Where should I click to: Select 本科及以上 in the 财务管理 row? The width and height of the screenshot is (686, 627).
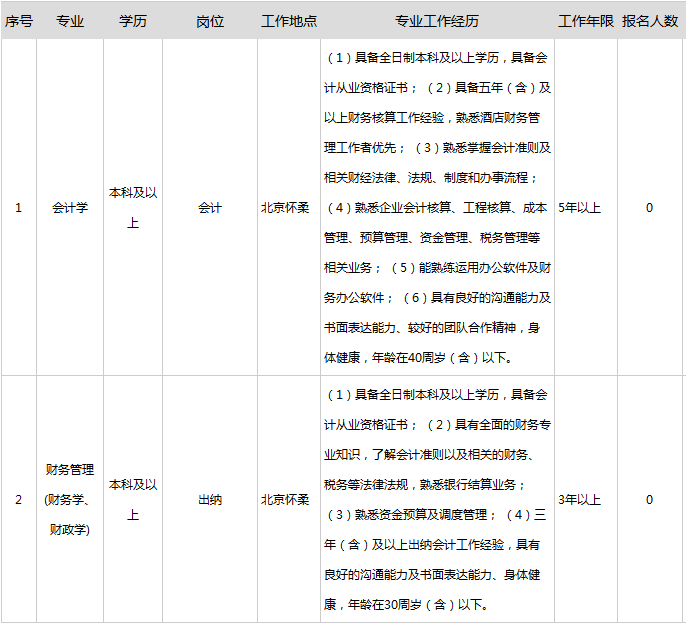133,499
